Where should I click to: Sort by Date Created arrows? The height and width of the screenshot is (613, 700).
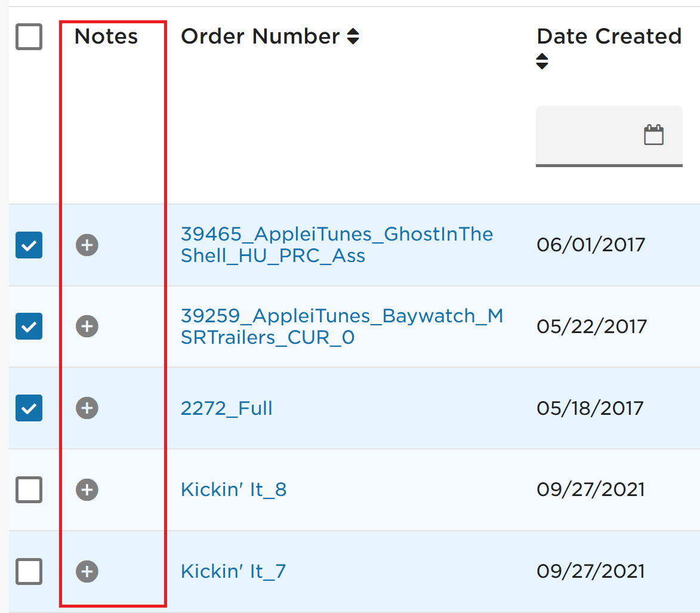click(542, 61)
